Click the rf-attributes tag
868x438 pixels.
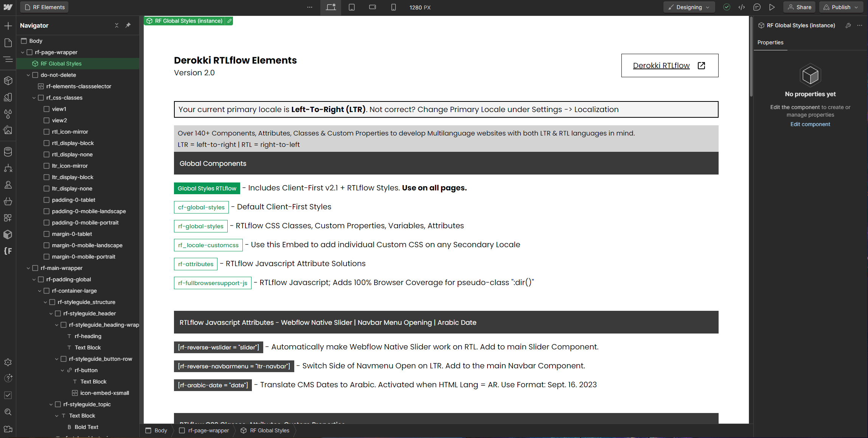[x=196, y=264]
